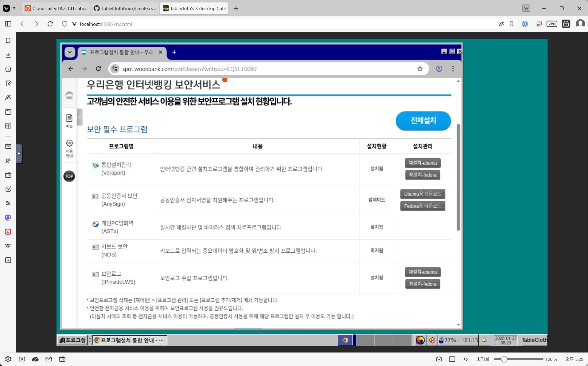Switch to the Cloud-init CLI tab
The height and width of the screenshot is (366, 588).
click(55, 8)
